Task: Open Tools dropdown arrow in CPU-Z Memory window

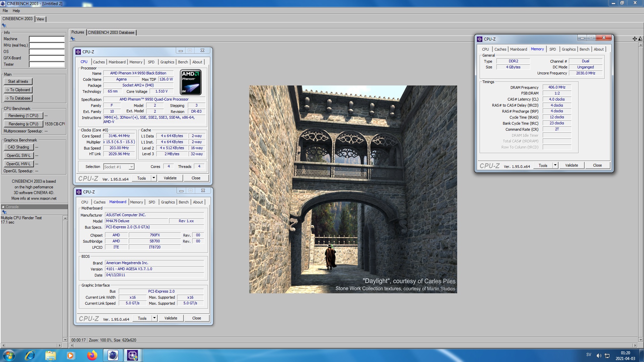Action: (555, 165)
